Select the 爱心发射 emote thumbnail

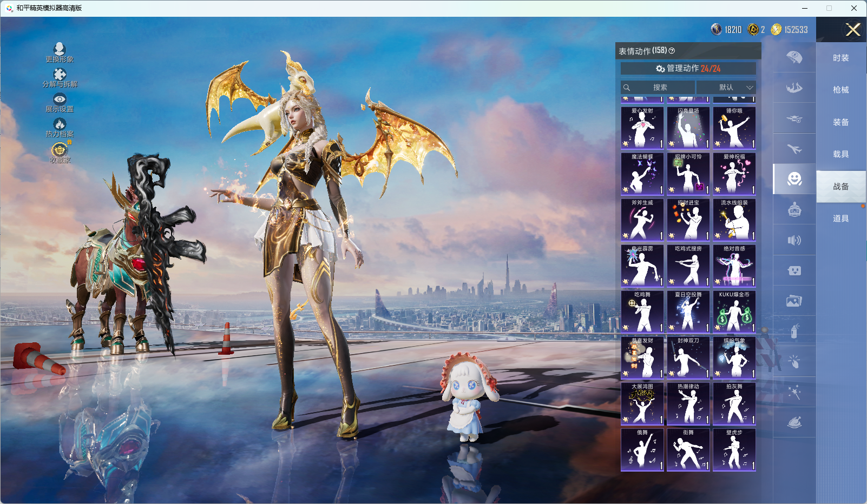(642, 128)
